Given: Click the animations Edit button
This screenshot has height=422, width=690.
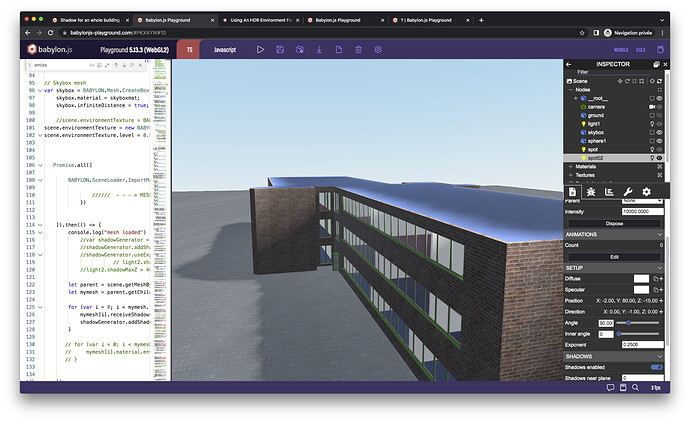Looking at the screenshot, I should (614, 257).
